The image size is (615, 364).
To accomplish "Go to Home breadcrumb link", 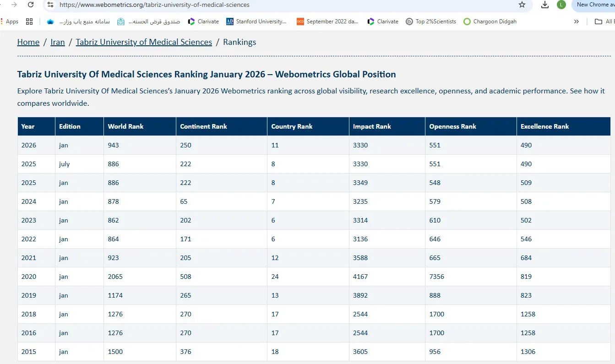I will pos(28,42).
